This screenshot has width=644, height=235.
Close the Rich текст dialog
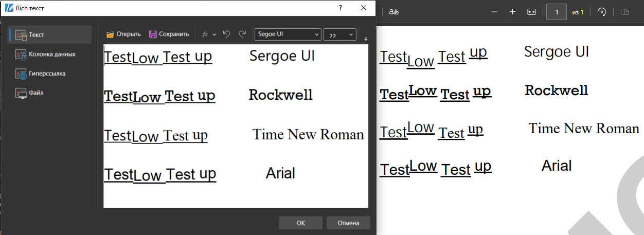(364, 8)
